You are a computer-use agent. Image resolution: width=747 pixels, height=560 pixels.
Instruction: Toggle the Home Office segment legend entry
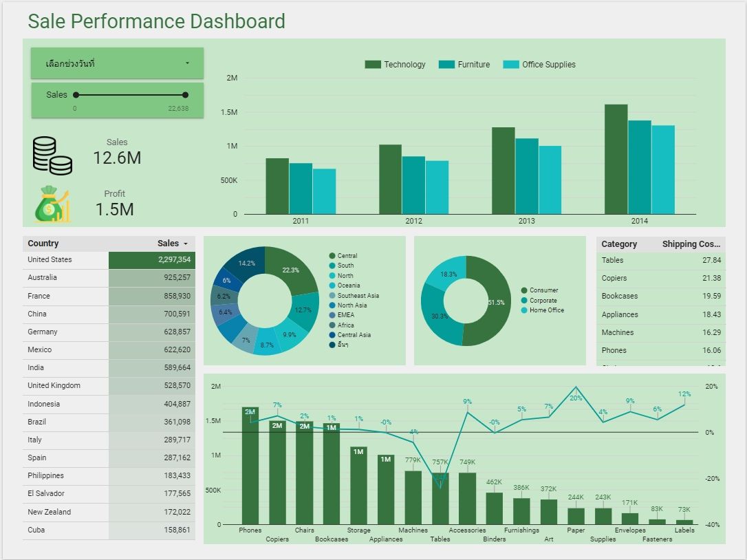click(x=546, y=310)
